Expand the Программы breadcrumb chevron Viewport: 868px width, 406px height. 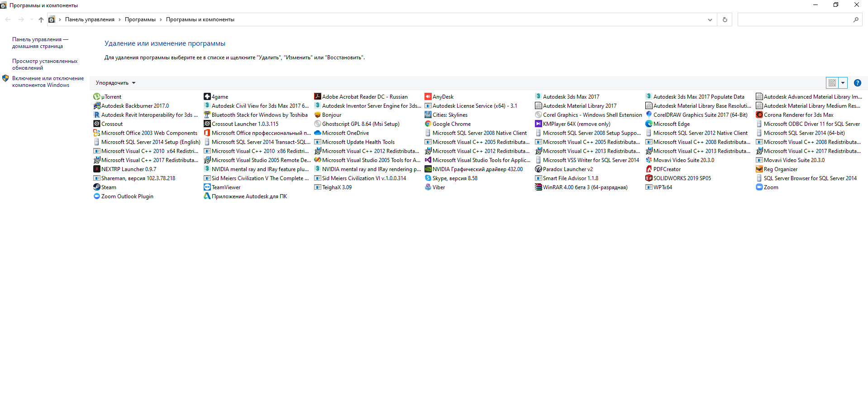pyautogui.click(x=161, y=19)
